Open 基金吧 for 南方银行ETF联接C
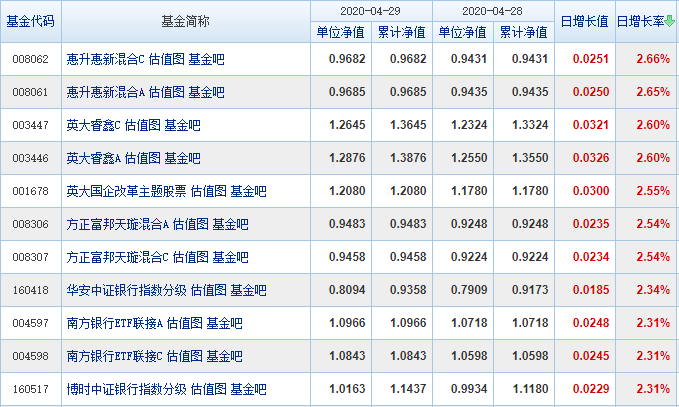The height and width of the screenshot is (407, 679). pos(224,356)
